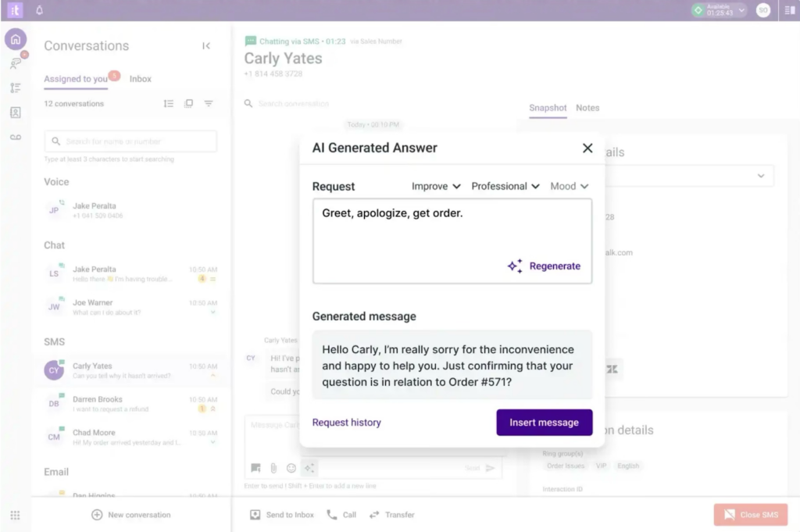Collapse the Conversations panel with the arrow icon

click(206, 45)
